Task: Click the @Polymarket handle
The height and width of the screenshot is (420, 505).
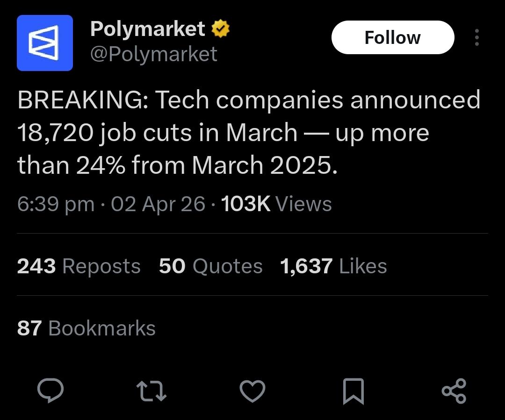Action: pyautogui.click(x=154, y=54)
